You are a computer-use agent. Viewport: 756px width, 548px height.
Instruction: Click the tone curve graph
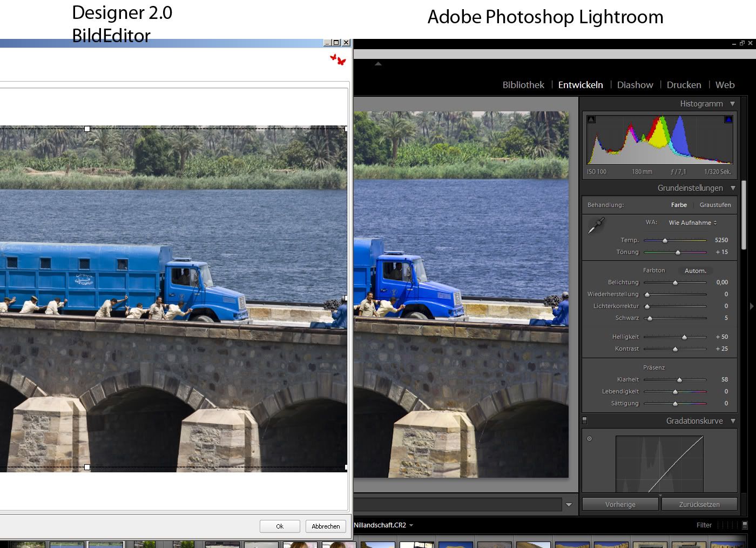(659, 464)
